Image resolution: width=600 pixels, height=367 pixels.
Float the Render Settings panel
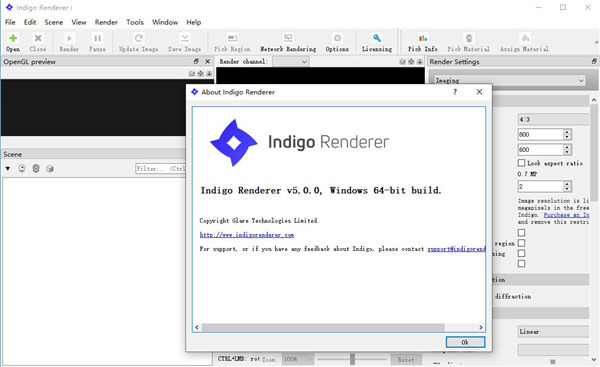coord(594,61)
